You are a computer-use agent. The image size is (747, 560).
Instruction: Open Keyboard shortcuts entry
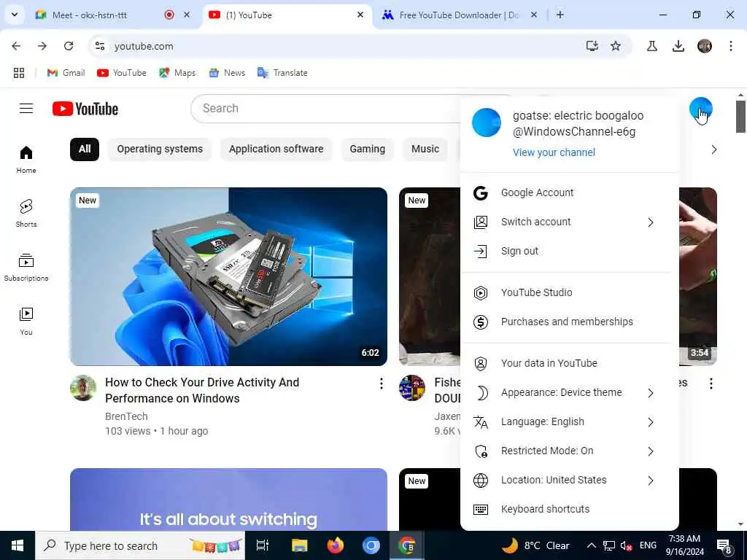pos(569,510)
